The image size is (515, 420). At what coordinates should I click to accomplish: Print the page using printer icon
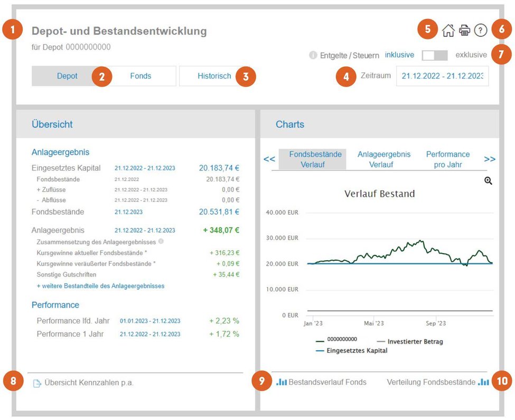point(464,31)
